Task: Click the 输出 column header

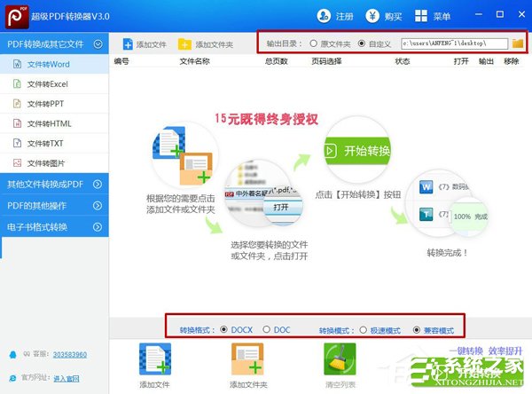Action: pos(486,61)
